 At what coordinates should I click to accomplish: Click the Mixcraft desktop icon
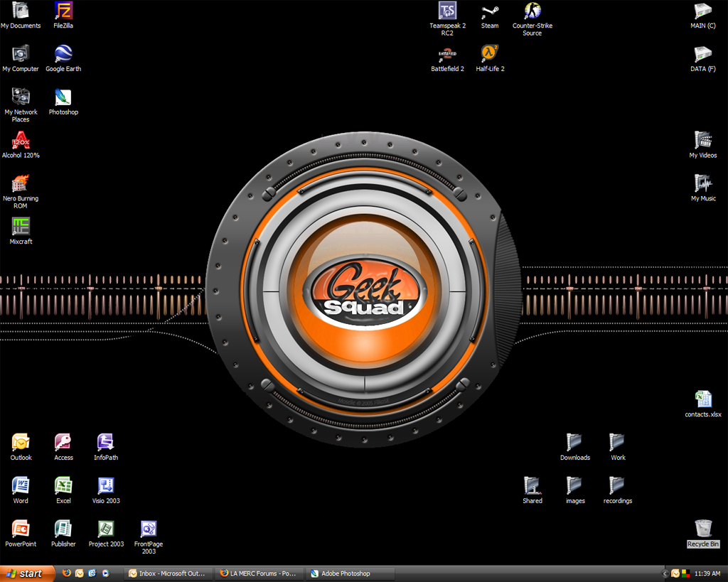pyautogui.click(x=21, y=231)
